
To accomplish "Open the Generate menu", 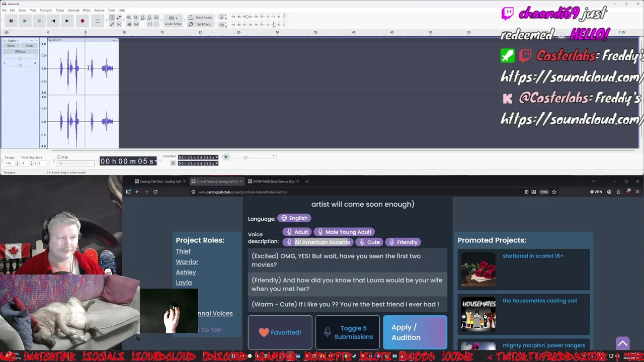I will 73,10.
